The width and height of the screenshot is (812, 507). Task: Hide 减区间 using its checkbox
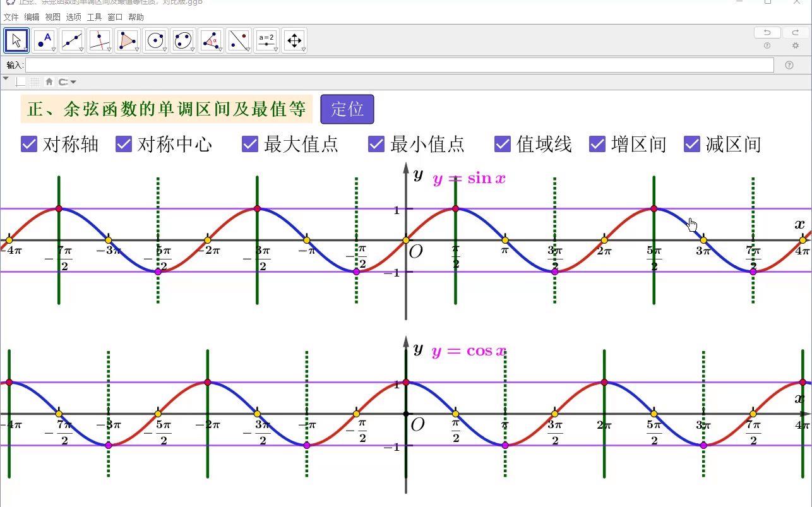click(692, 144)
